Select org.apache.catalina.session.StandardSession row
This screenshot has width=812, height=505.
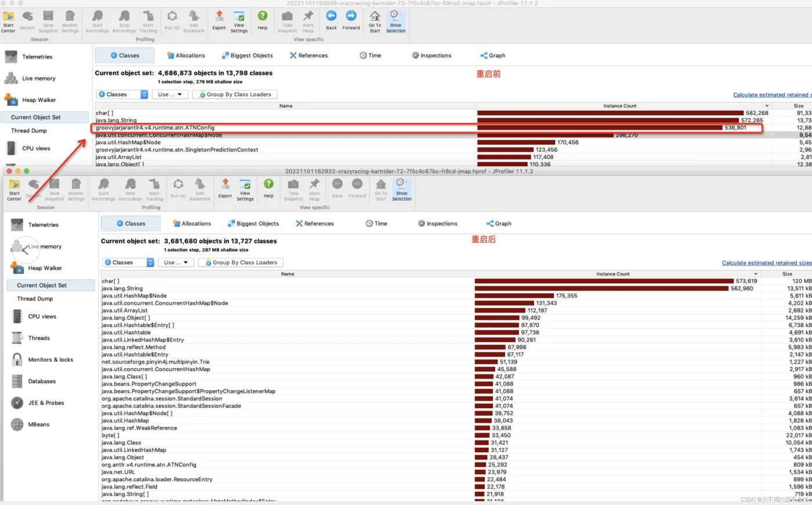(456, 398)
